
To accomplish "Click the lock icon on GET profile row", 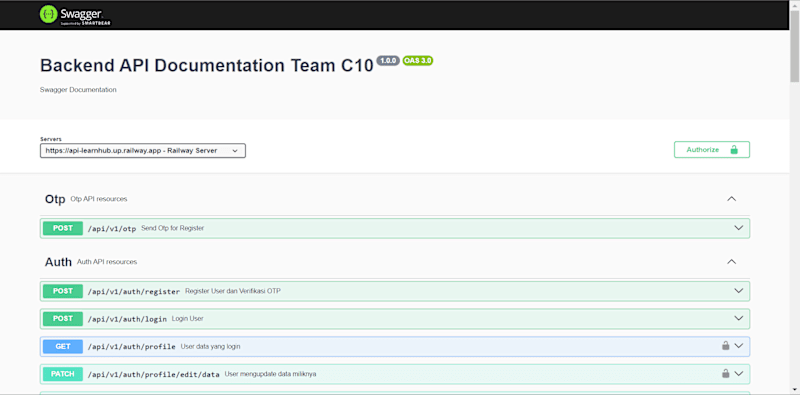I will (x=725, y=345).
